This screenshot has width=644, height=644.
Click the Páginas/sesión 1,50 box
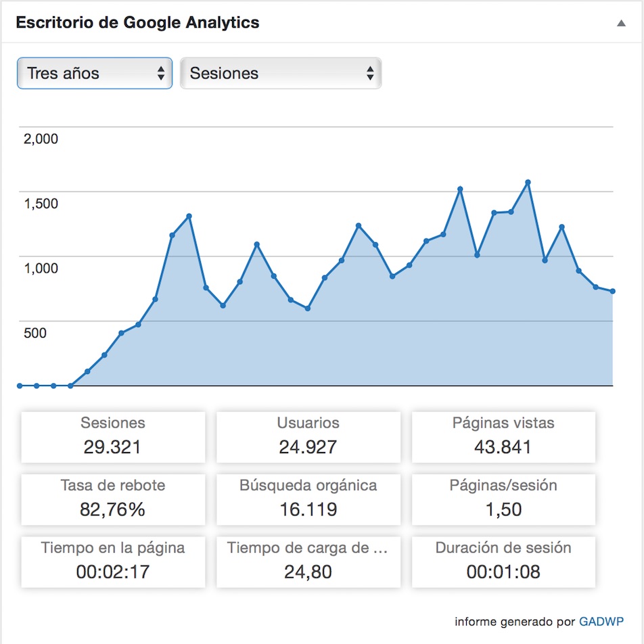503,499
